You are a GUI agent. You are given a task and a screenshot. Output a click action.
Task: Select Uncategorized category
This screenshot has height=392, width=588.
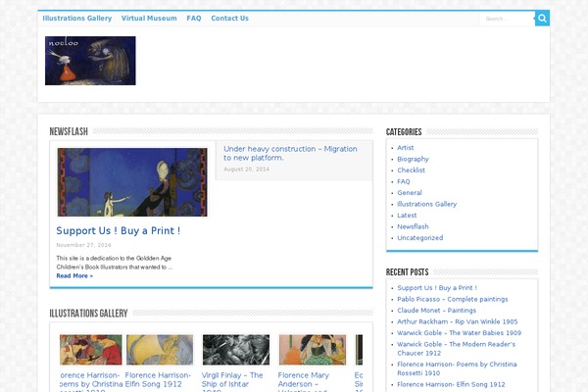point(420,238)
